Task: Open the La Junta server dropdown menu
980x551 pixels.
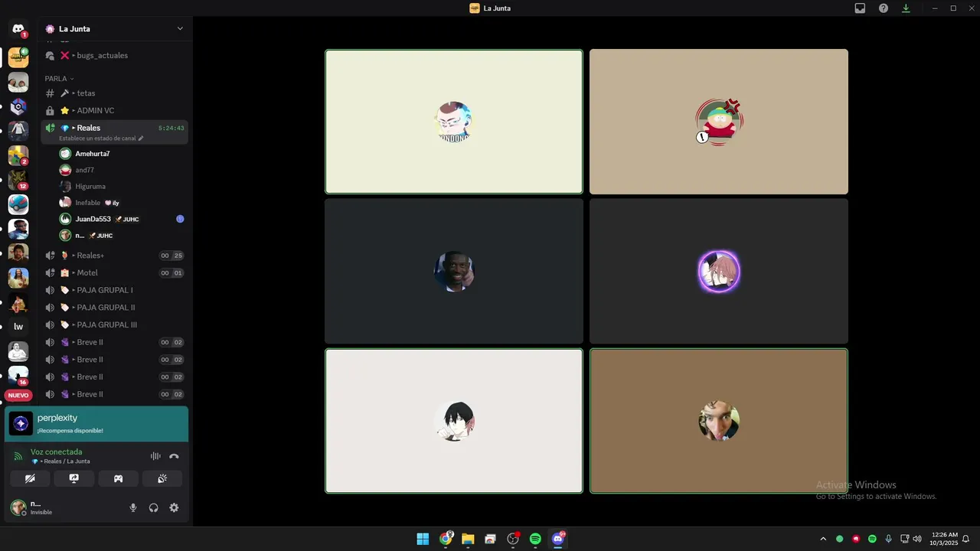Action: click(x=180, y=29)
